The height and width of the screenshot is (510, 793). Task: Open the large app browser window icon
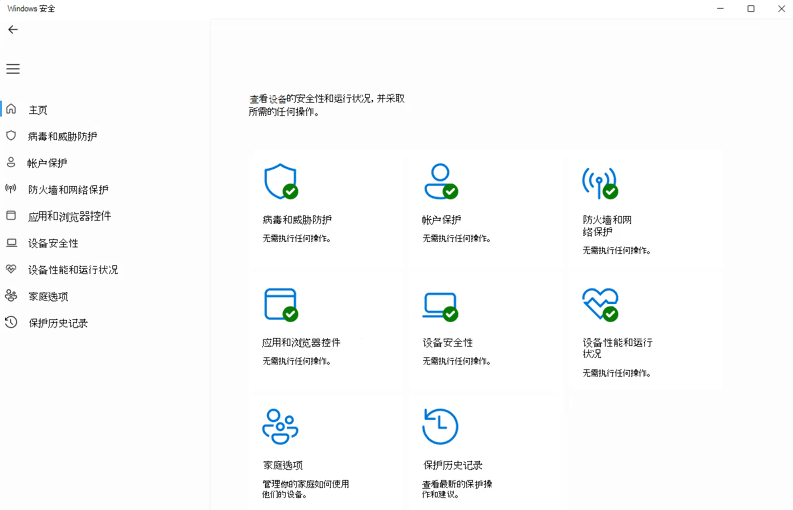click(x=281, y=305)
